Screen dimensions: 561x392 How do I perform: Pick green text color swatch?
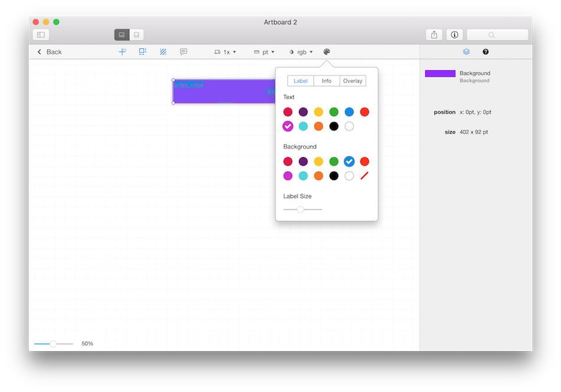tap(334, 112)
